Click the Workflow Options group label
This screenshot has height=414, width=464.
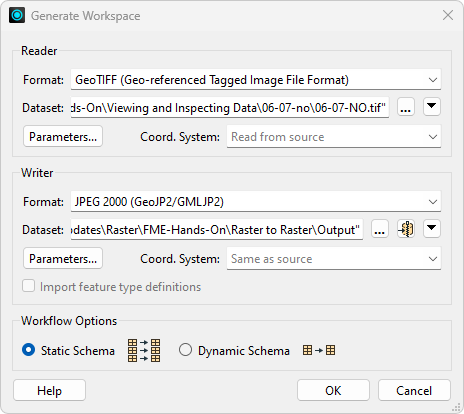(69, 321)
